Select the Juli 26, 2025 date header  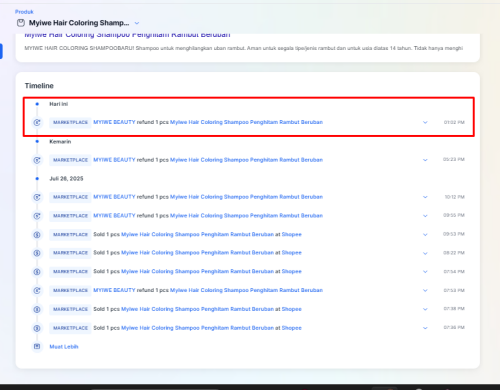click(66, 179)
